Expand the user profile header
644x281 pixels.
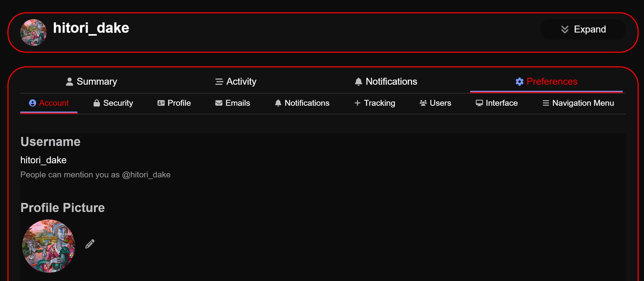point(583,29)
